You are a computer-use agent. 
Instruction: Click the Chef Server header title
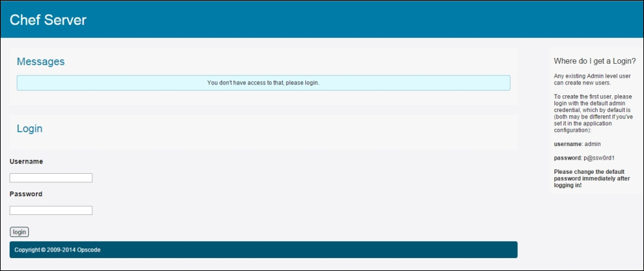click(x=48, y=20)
